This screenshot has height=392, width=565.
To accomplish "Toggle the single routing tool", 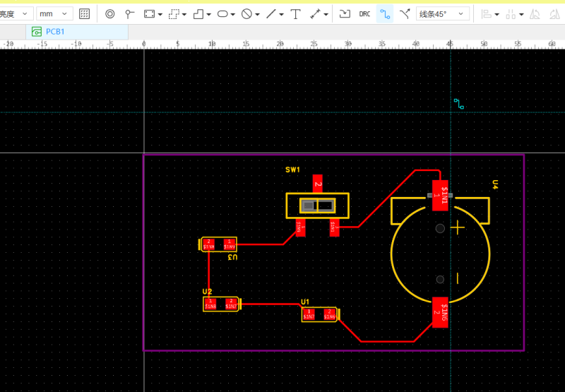I will [x=385, y=13].
